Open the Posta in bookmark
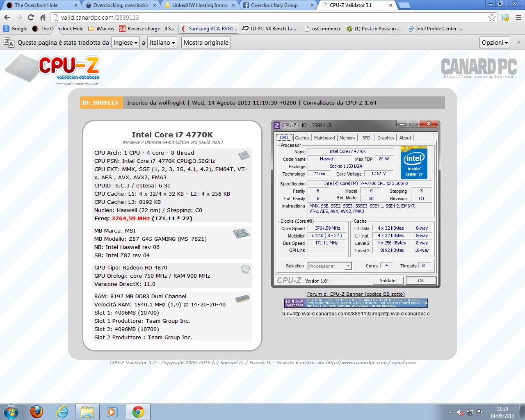The image size is (525, 420). click(374, 29)
